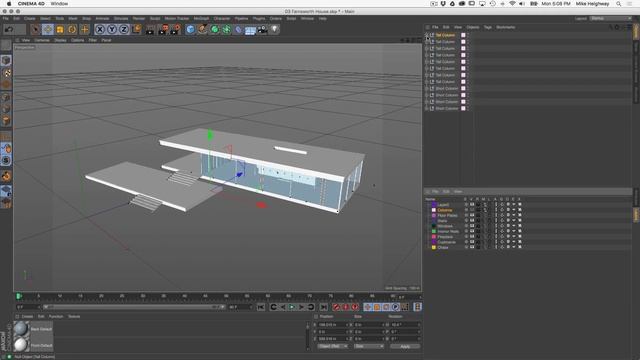Viewport: 640px width, 360px height.
Task: Add a Camera object
Action: [262, 29]
